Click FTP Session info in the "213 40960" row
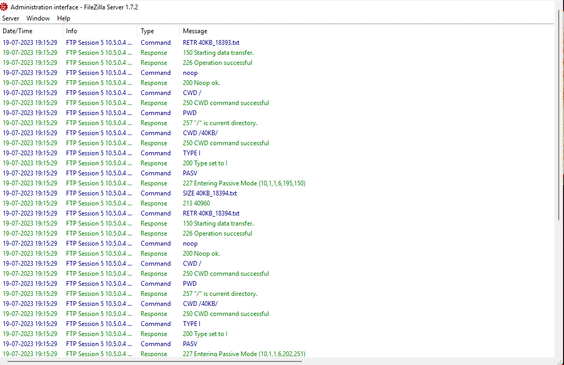The height and width of the screenshot is (365, 564). 99,203
